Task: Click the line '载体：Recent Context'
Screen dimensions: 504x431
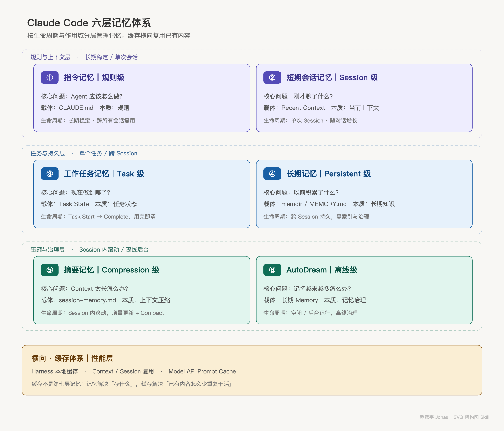Action: (x=294, y=108)
